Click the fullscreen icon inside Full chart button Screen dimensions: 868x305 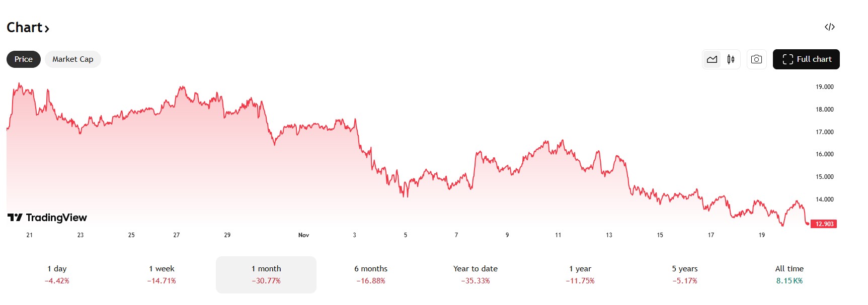tap(789, 59)
